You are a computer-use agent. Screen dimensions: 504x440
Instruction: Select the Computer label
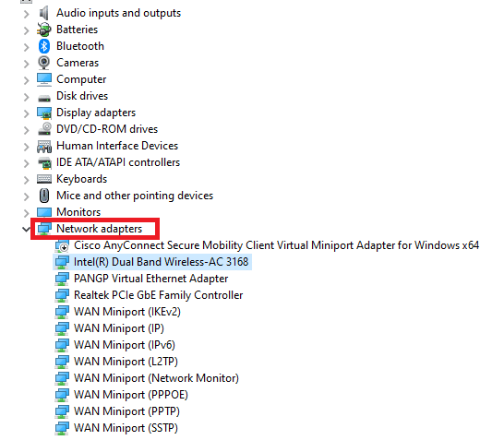81,79
